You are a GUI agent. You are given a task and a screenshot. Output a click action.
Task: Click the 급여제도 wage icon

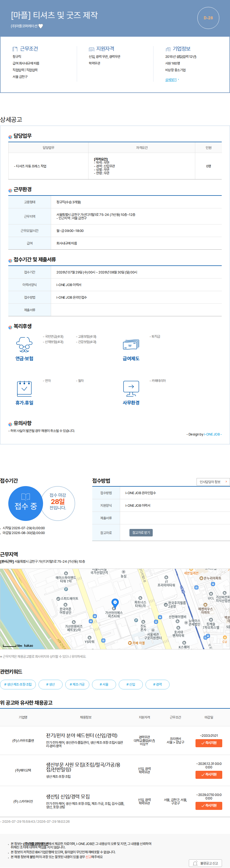(x=131, y=345)
